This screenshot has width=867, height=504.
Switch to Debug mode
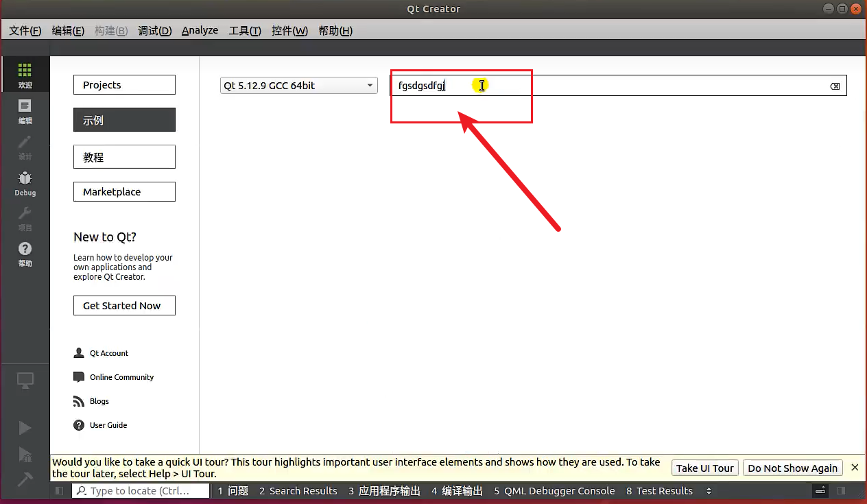[x=25, y=183]
